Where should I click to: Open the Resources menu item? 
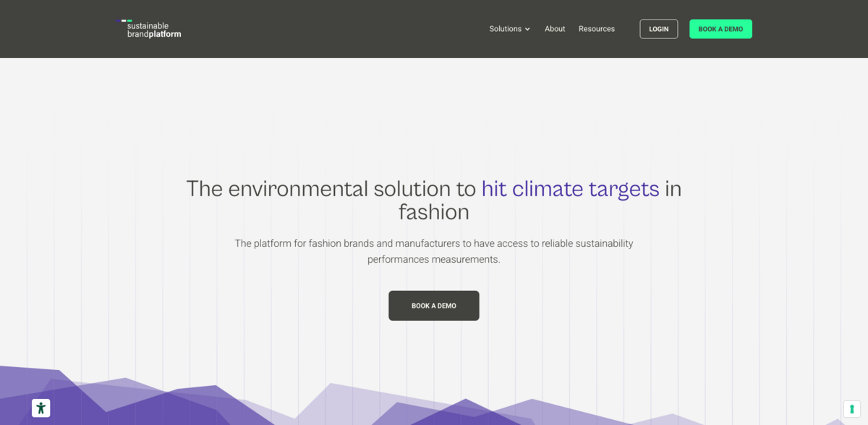[x=597, y=29]
